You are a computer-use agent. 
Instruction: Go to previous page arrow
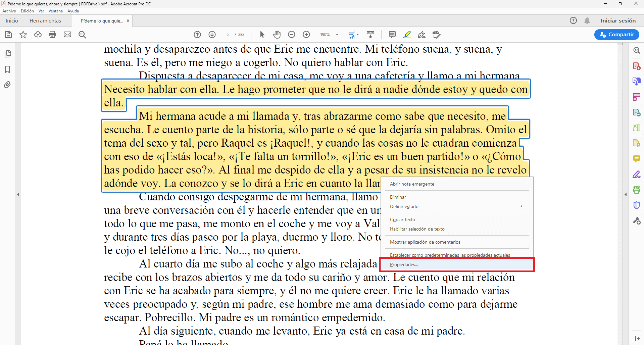197,35
